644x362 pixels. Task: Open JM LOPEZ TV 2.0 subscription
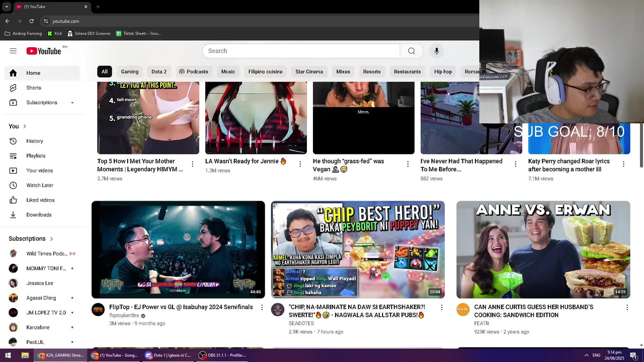pos(42,313)
